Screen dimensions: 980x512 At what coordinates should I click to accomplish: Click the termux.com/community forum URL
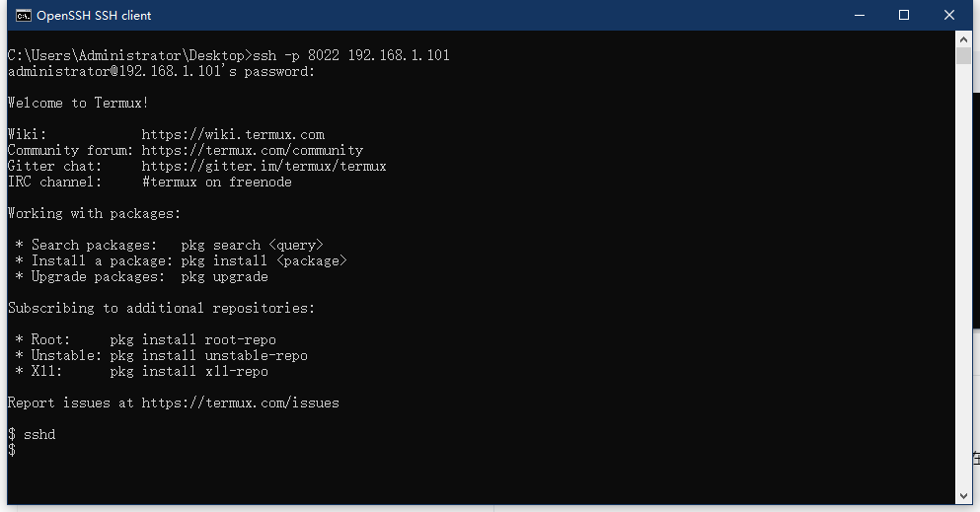point(253,150)
